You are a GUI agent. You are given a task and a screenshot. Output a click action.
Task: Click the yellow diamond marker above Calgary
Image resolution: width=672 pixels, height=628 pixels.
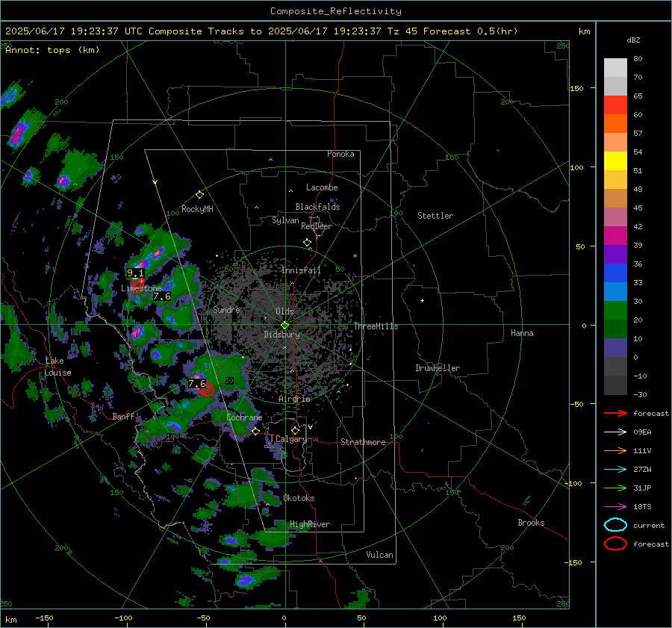click(295, 430)
